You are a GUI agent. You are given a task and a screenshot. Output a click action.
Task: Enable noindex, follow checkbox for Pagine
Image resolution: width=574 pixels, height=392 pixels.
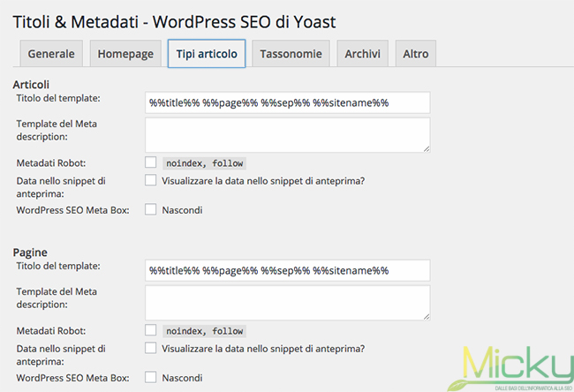[x=150, y=330]
